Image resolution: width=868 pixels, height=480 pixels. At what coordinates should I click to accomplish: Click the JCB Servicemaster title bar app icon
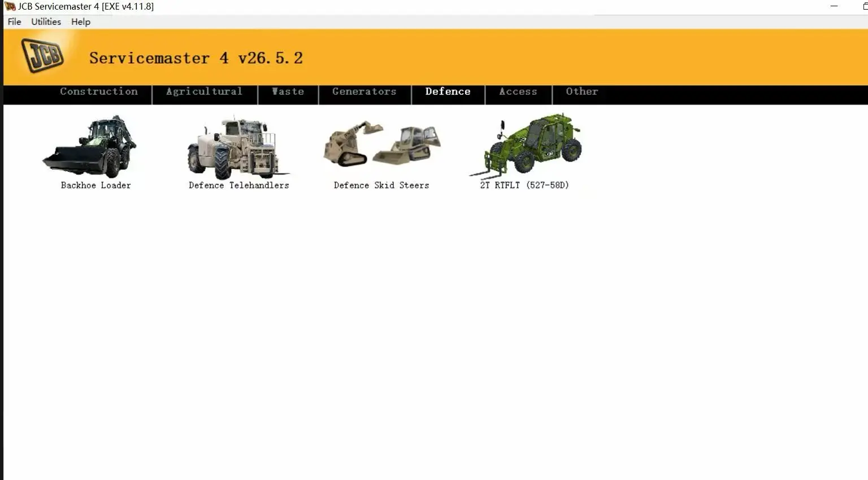click(x=10, y=6)
